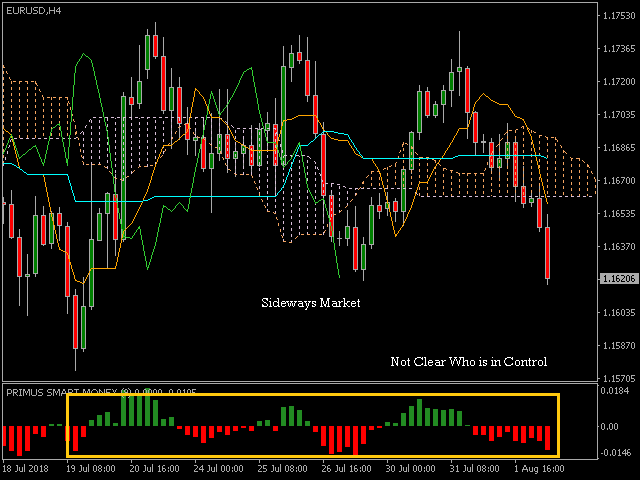Screen dimensions: 640x480
Task: Click the PRIMUS SMART MONEY indicator label
Action: click(x=101, y=392)
